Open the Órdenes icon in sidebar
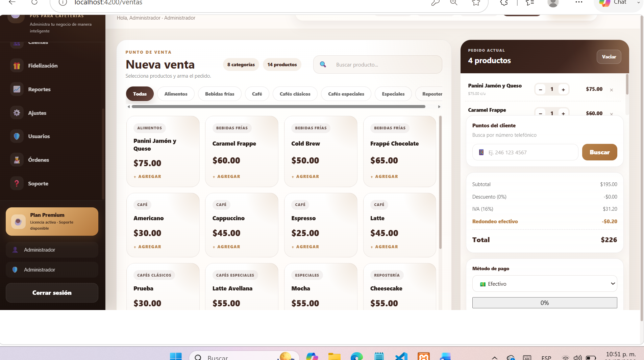 pyautogui.click(x=17, y=160)
